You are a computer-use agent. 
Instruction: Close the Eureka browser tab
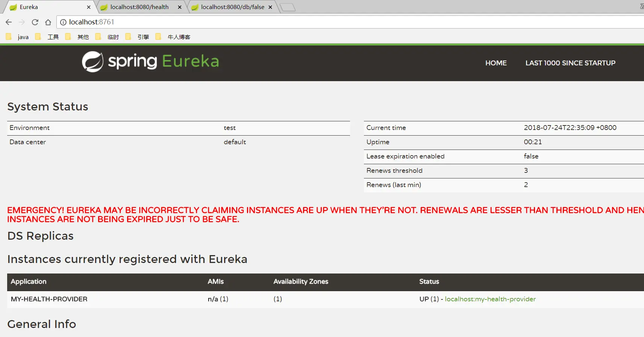89,7
